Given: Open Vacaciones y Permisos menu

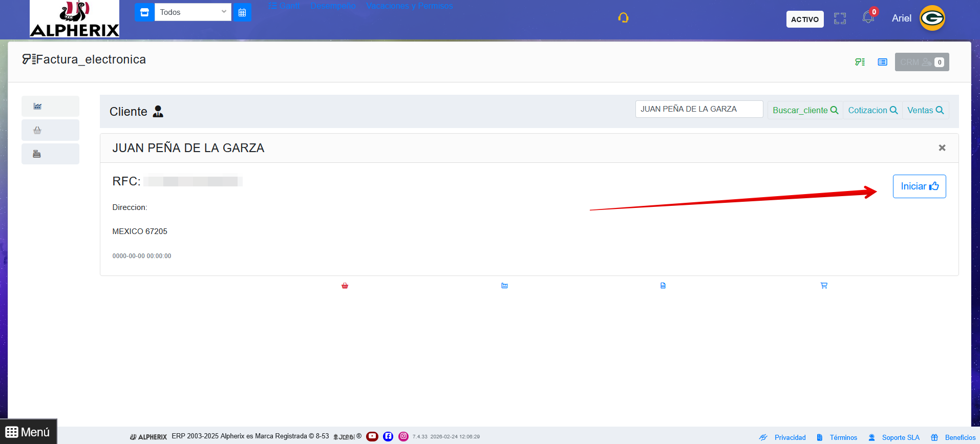Looking at the screenshot, I should (409, 6).
